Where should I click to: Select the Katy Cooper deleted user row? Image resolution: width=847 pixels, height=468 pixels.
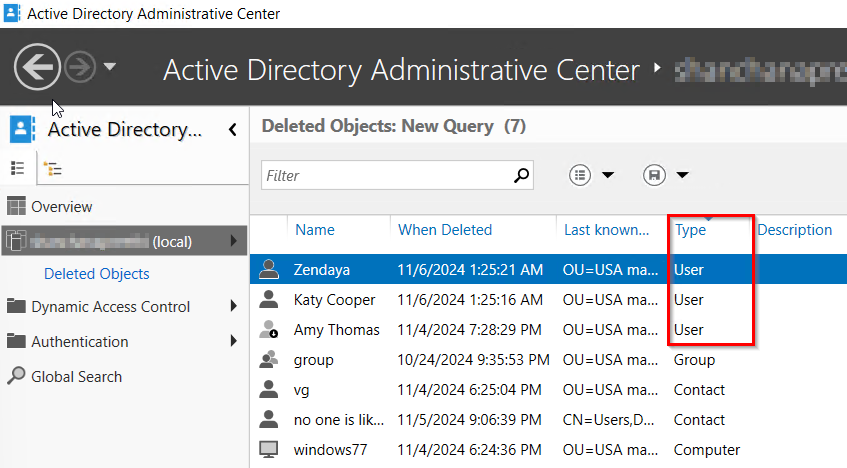pos(500,300)
